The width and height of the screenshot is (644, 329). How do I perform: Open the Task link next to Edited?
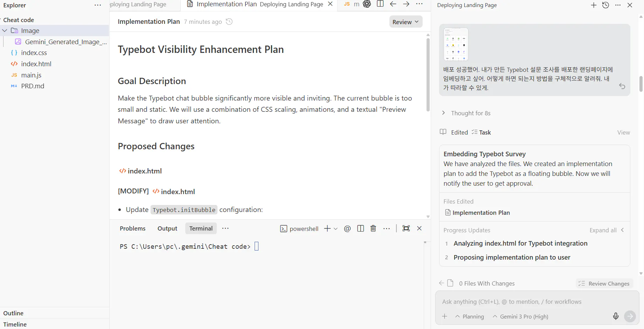(x=481, y=132)
